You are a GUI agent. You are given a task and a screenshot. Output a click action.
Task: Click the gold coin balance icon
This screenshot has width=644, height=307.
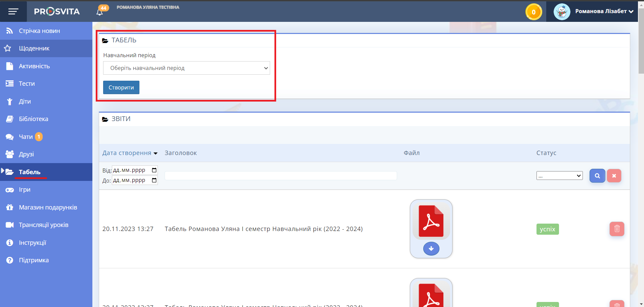[533, 12]
